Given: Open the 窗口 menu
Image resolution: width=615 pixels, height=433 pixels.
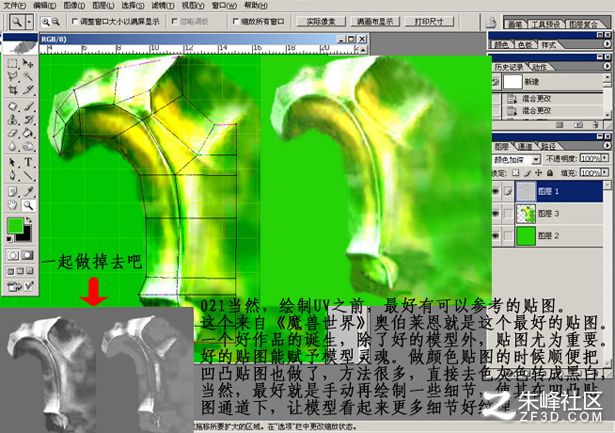Looking at the screenshot, I should (x=224, y=5).
